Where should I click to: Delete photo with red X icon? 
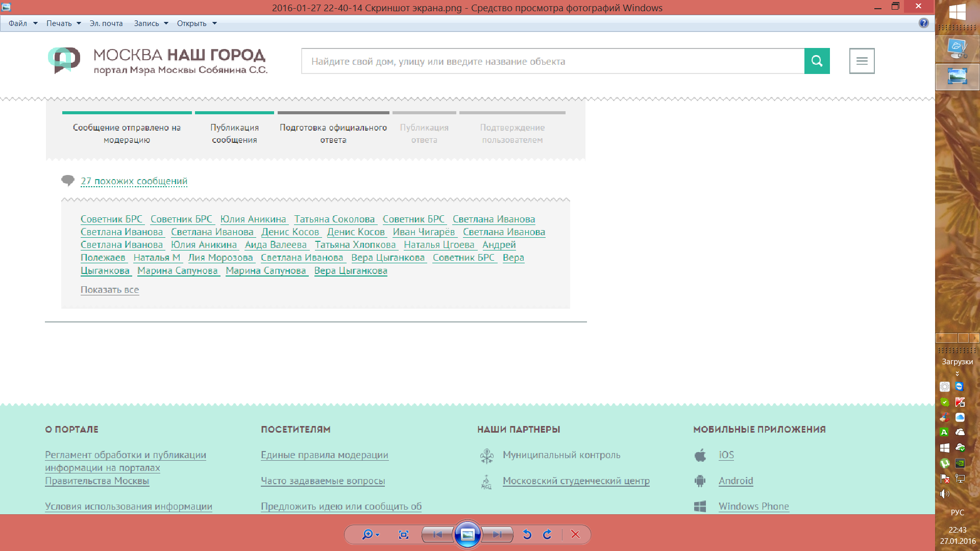point(575,534)
